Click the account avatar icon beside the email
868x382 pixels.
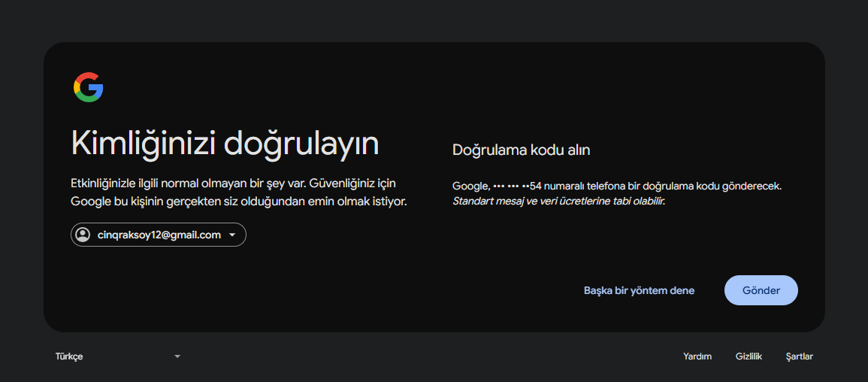click(x=83, y=235)
